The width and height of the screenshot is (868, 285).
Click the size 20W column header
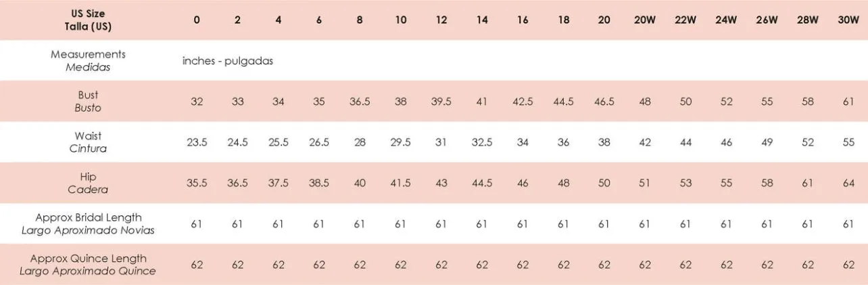tap(644, 20)
